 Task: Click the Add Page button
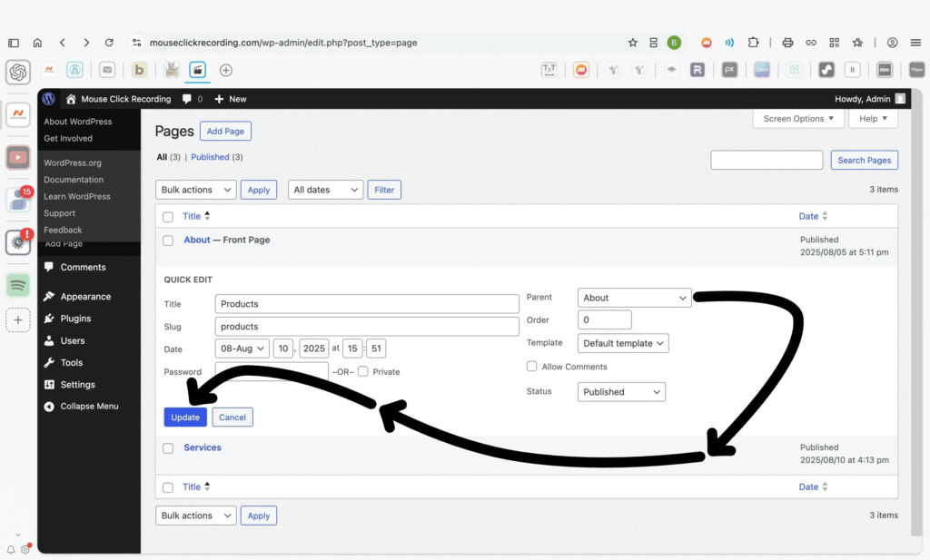(225, 132)
